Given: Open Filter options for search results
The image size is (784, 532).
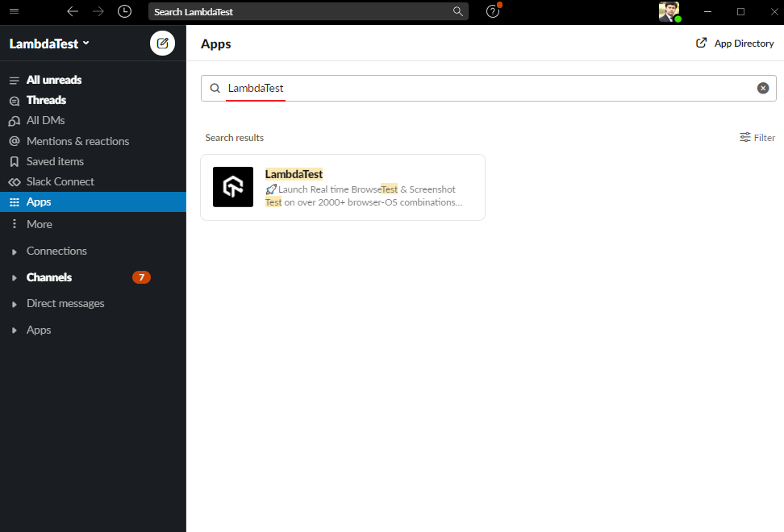Looking at the screenshot, I should [x=757, y=137].
